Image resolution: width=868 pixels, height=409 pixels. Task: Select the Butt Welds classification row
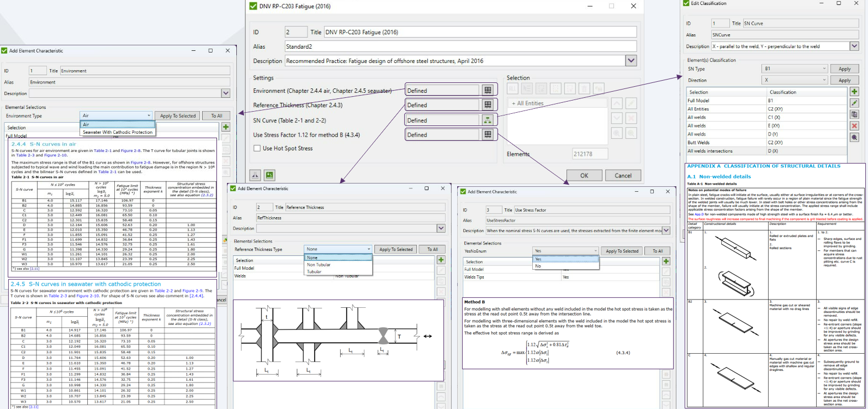coord(766,142)
